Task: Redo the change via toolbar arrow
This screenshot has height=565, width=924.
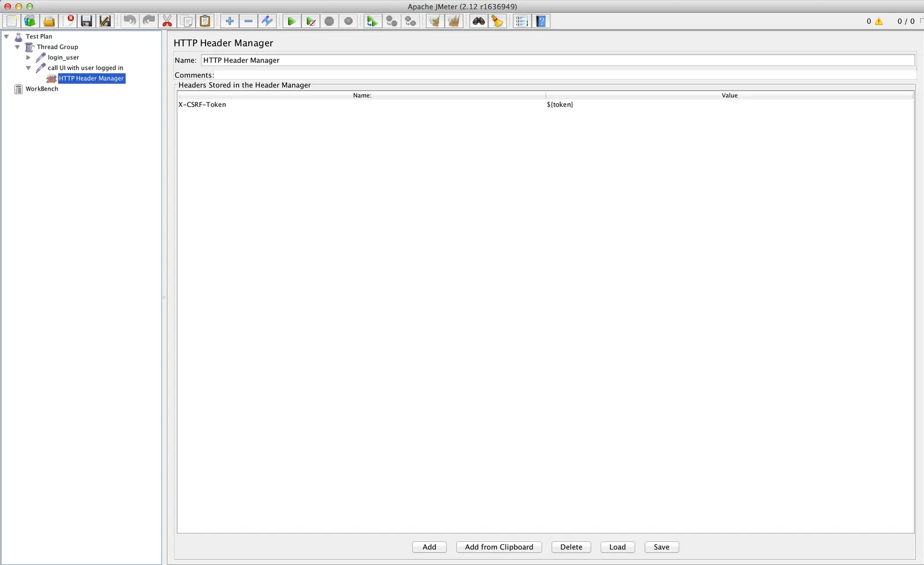Action: pyautogui.click(x=148, y=21)
